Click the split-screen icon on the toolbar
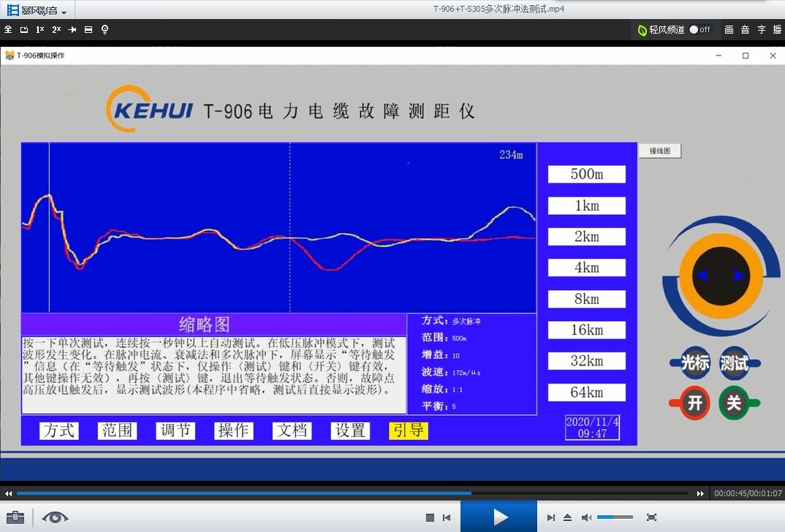 pyautogui.click(x=88, y=30)
